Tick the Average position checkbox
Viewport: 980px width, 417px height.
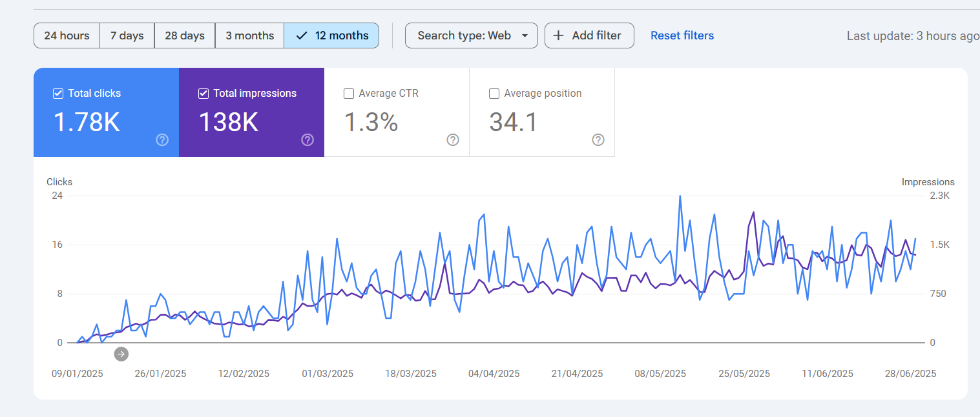pyautogui.click(x=494, y=94)
